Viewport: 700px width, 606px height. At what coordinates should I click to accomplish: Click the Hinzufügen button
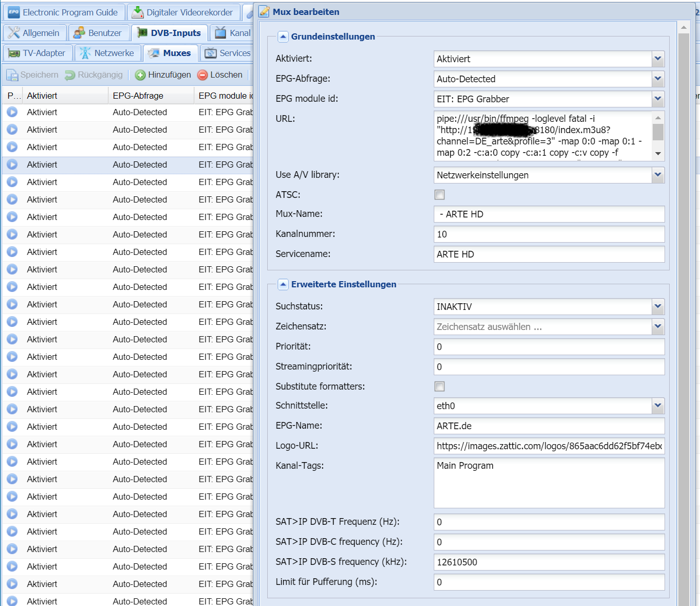click(163, 75)
